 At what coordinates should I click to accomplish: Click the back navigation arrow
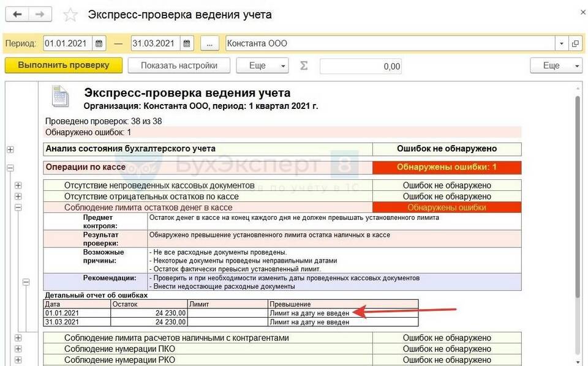pos(18,14)
